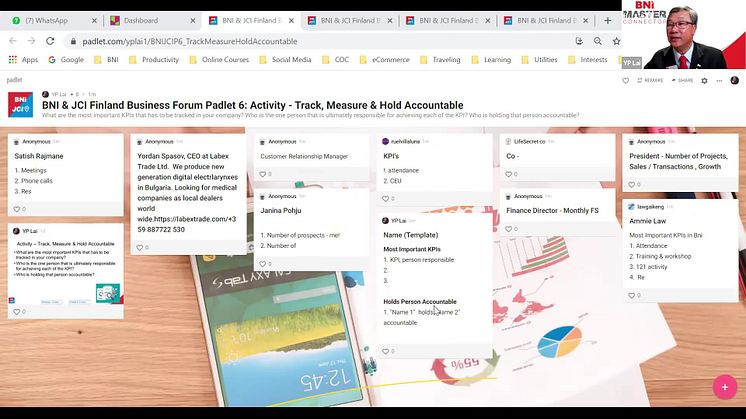Like the KPI's attendance post
The image size is (746, 419).
pos(385,198)
